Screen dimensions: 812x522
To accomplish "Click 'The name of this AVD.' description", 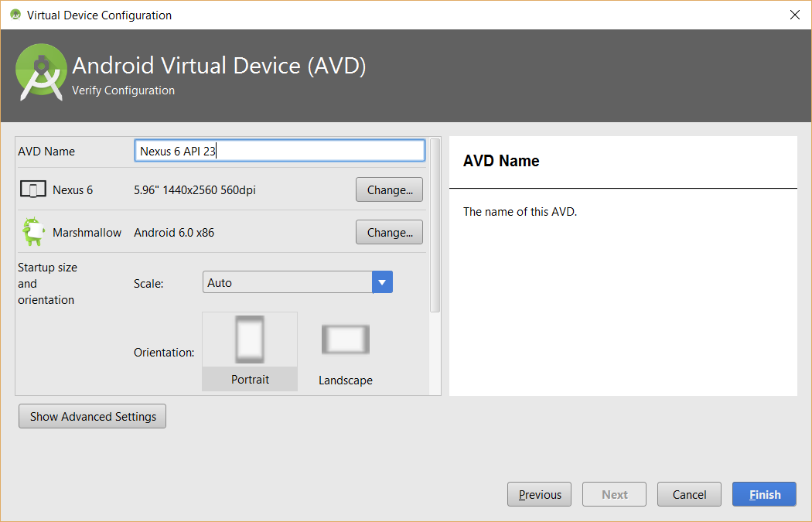I will [x=520, y=212].
